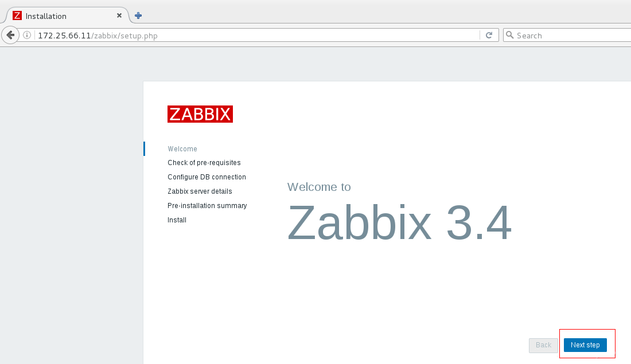Click the magnifier icon in search box
Screen dimensions: 631x364
(x=509, y=35)
